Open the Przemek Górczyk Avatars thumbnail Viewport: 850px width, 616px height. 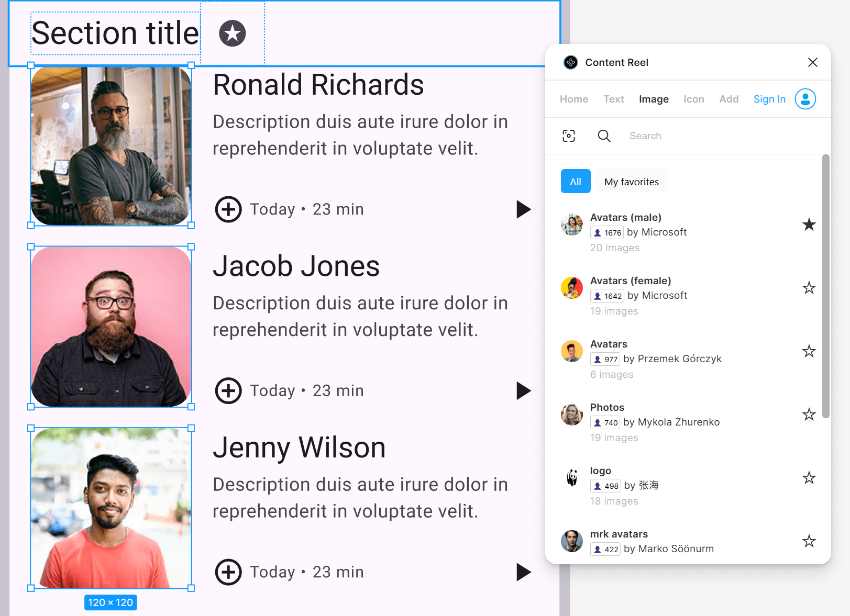572,351
